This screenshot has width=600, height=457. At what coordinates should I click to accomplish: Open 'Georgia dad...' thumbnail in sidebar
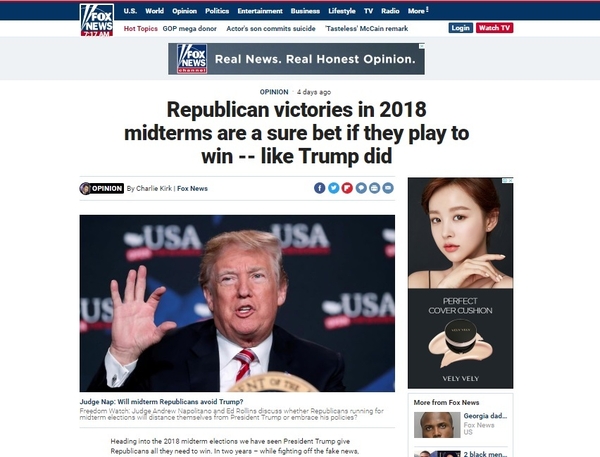pyautogui.click(x=437, y=425)
